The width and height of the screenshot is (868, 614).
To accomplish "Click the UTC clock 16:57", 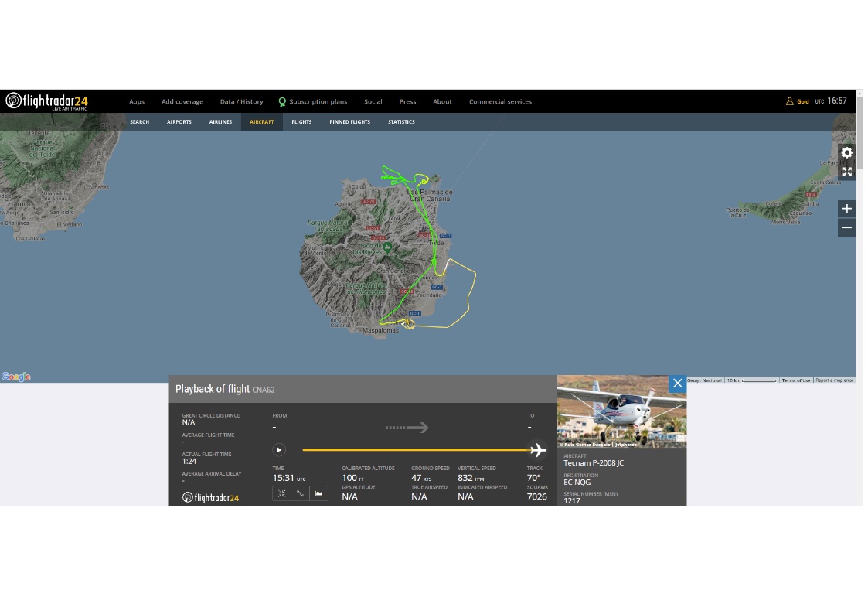I will (837, 101).
